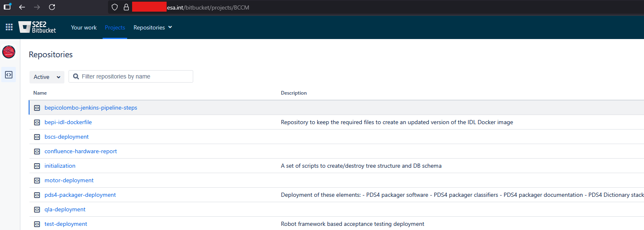Screen dimensions: 644x230
Task: Click the padlock site security icon
Action: point(126,7)
